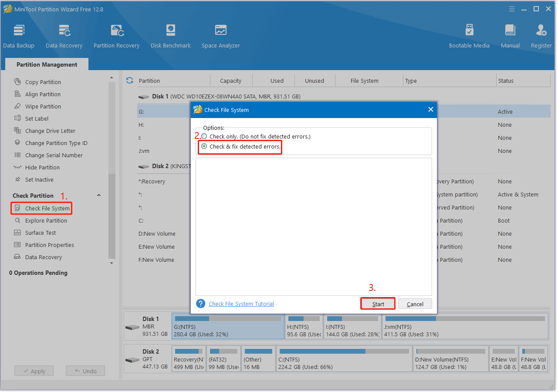The width and height of the screenshot is (558, 392).
Task: Open the Bootable Media creator
Action: pos(469,35)
